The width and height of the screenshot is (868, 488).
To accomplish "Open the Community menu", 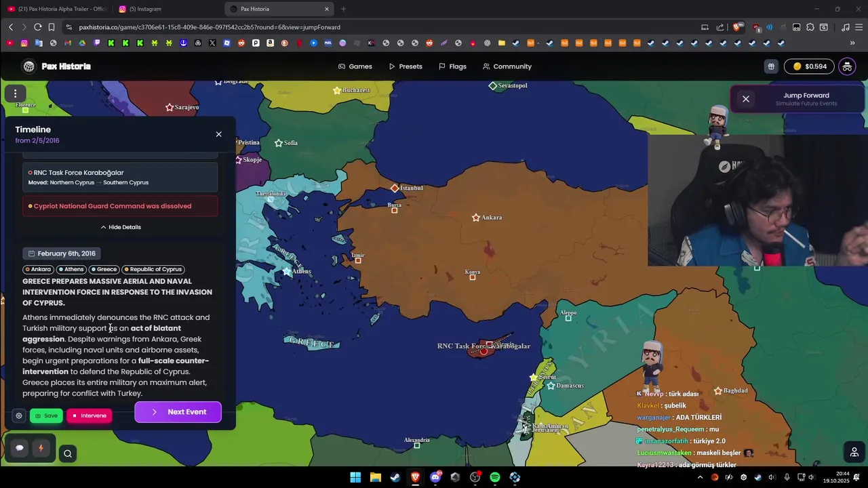I will click(507, 66).
